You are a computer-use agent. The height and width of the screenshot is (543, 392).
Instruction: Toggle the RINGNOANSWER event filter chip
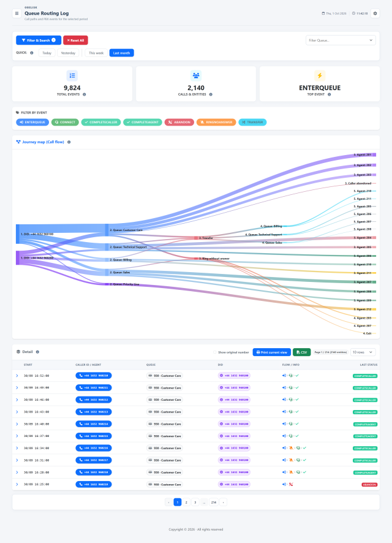(216, 122)
